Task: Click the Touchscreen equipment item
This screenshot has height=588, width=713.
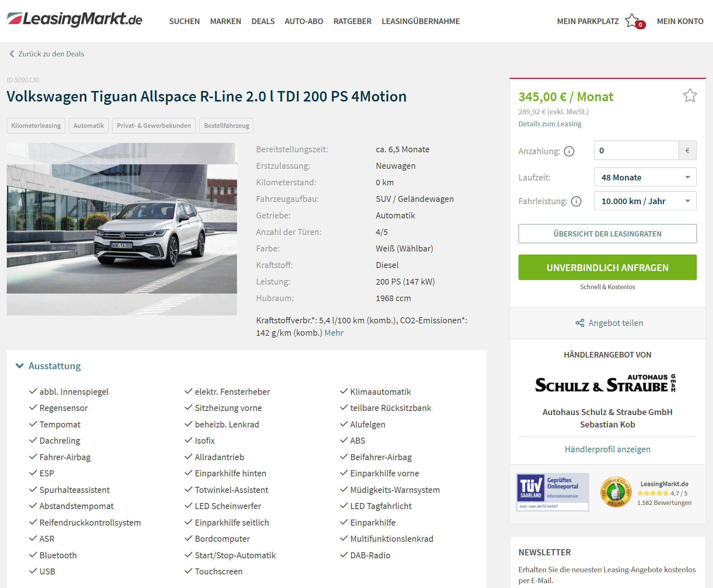Action: pos(218,571)
